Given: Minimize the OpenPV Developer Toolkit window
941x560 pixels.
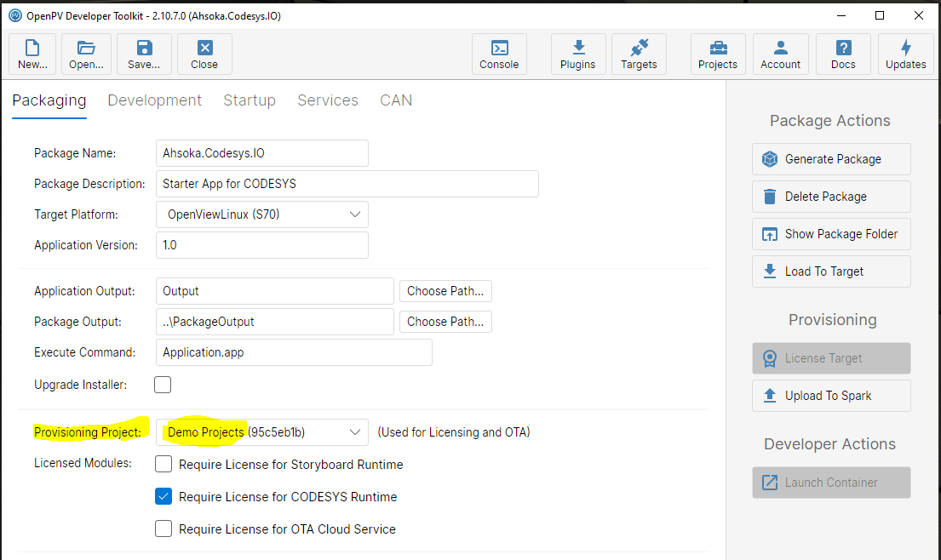Looking at the screenshot, I should tap(841, 15).
